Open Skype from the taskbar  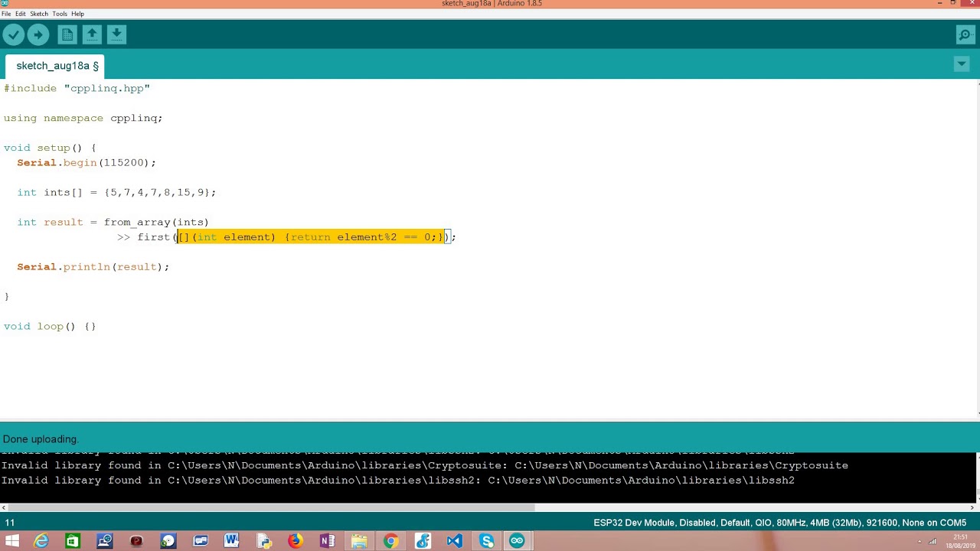tap(486, 541)
